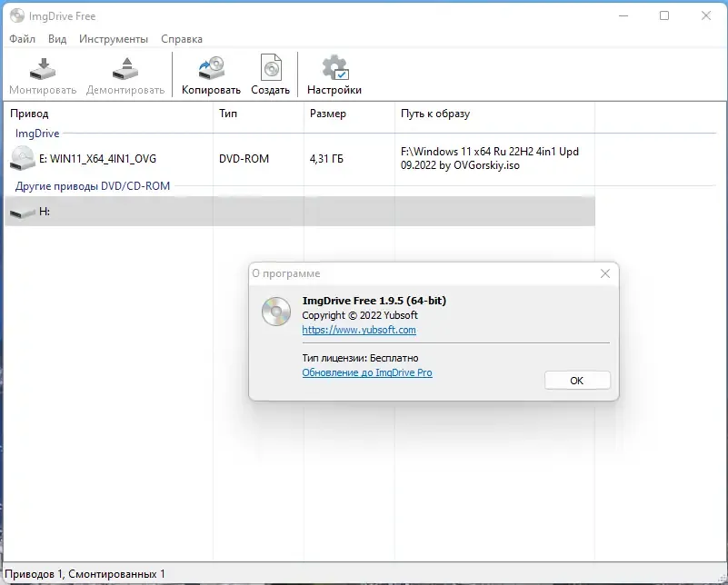Click the Монтировать mount toolbar icon
The height and width of the screenshot is (585, 728).
pyautogui.click(x=43, y=69)
